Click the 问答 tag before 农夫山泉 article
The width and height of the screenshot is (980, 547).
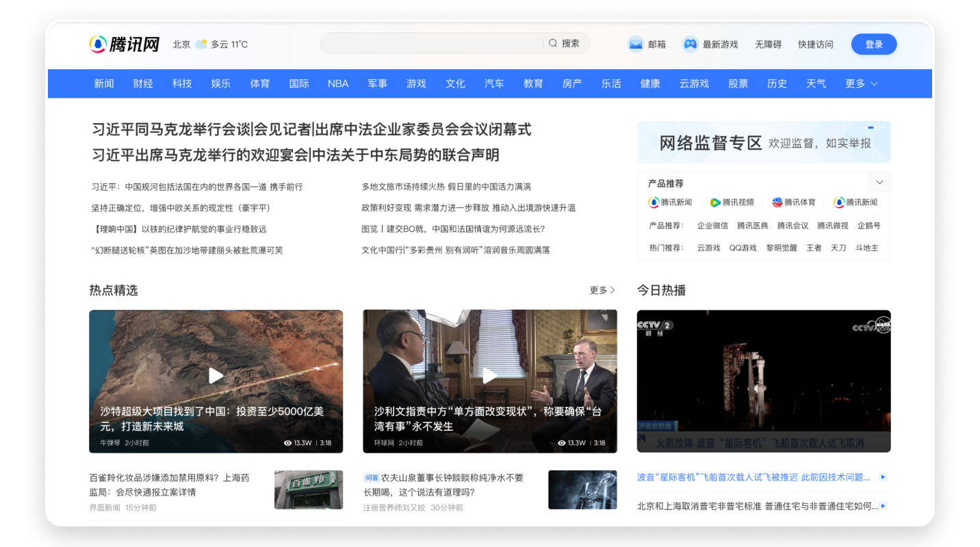(x=371, y=478)
